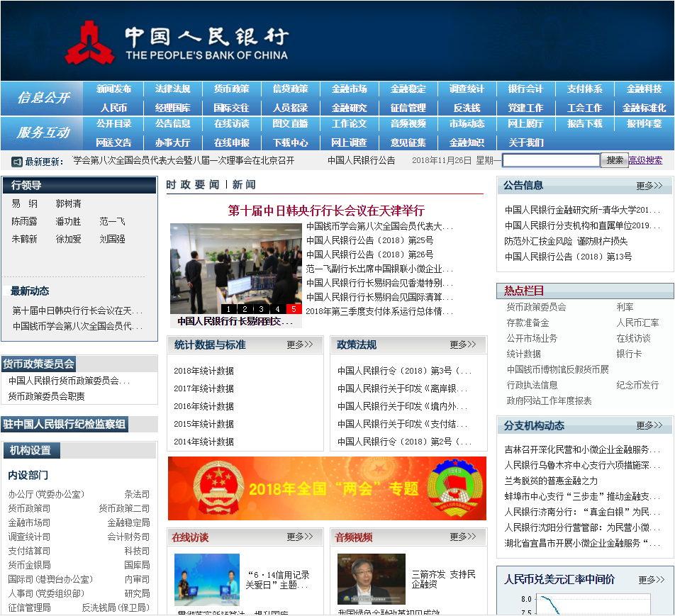The image size is (675, 616).
Task: Open 更多 in the 公告信息 panel
Action: (649, 186)
